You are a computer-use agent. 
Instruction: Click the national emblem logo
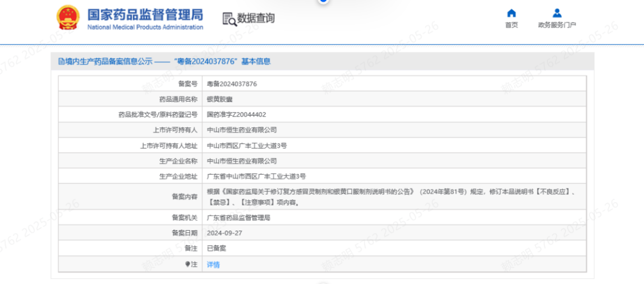tap(68, 18)
